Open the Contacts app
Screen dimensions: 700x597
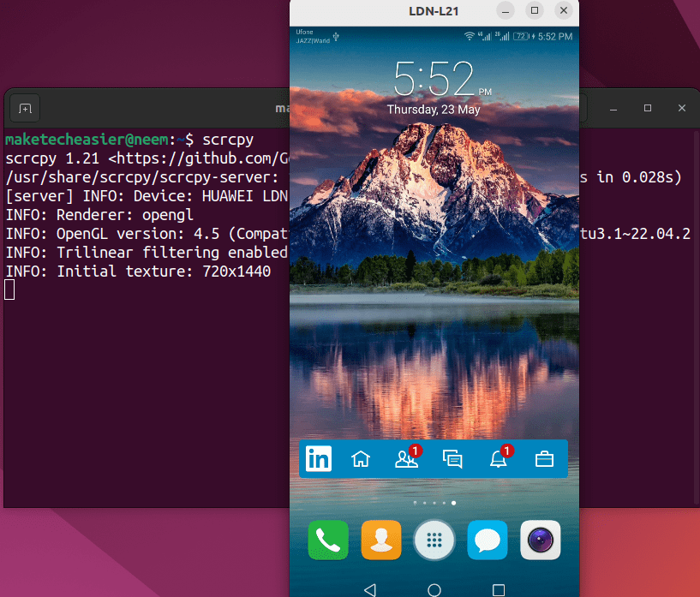[381, 540]
